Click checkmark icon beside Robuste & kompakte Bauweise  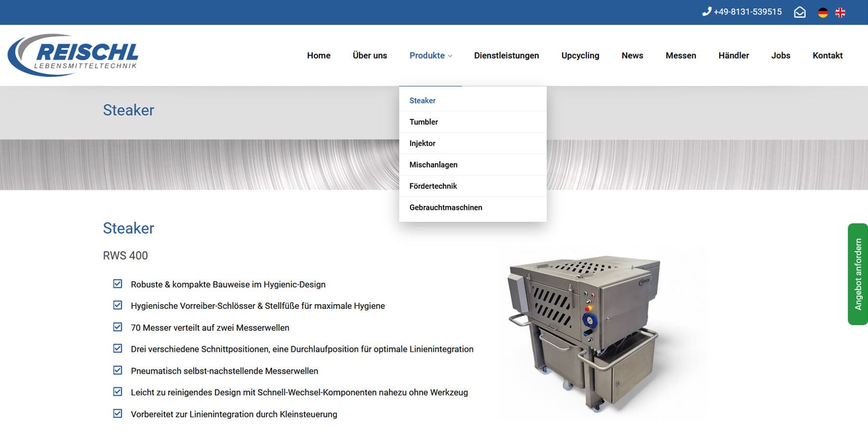tap(118, 284)
